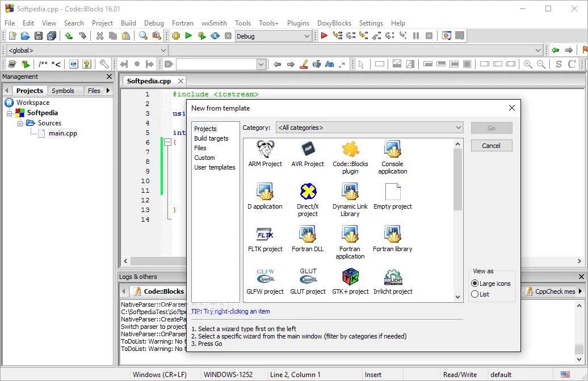Image resolution: width=588 pixels, height=381 pixels.
Task: Click the Zoom in magnifier icon
Action: (528, 64)
